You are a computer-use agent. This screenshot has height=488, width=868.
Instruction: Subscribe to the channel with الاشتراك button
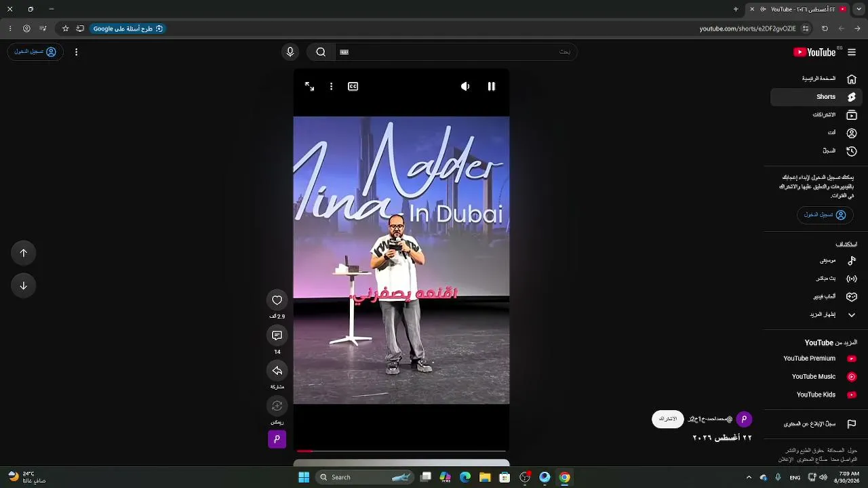click(668, 419)
